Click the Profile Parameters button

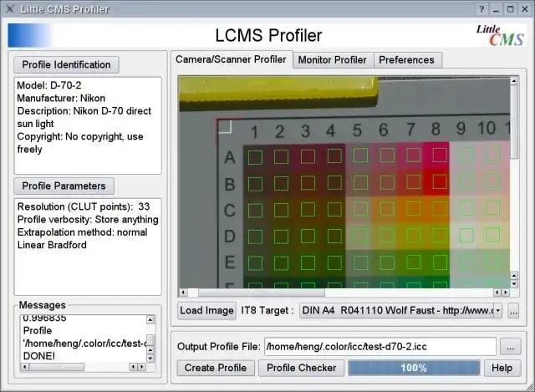(x=64, y=186)
